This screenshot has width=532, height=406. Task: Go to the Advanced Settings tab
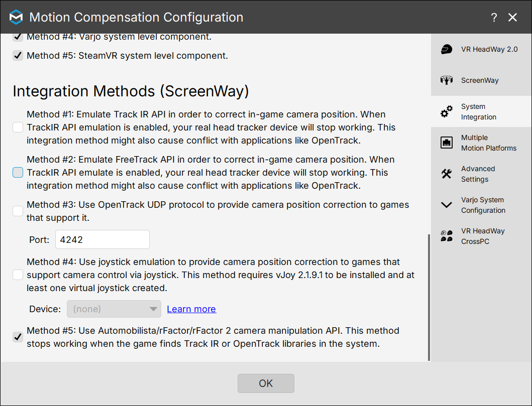[481, 174]
